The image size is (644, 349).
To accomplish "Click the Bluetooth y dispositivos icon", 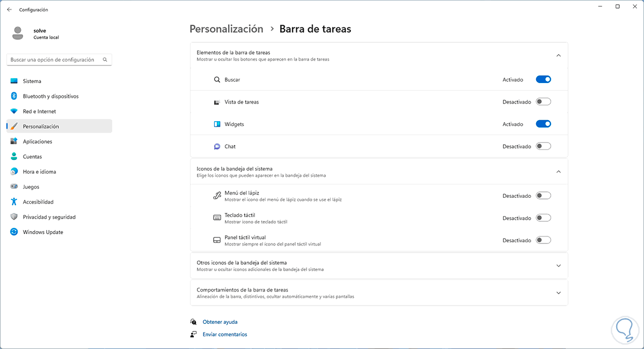I will [x=13, y=96].
